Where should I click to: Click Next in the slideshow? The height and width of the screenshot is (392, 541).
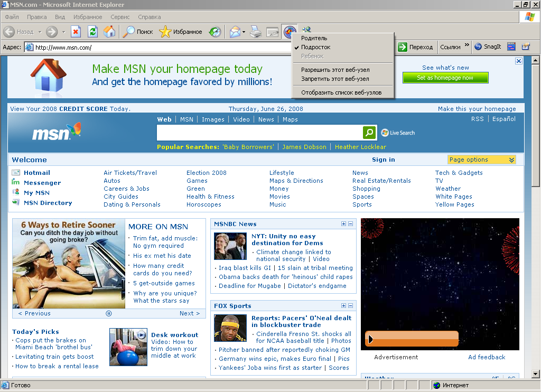click(190, 313)
